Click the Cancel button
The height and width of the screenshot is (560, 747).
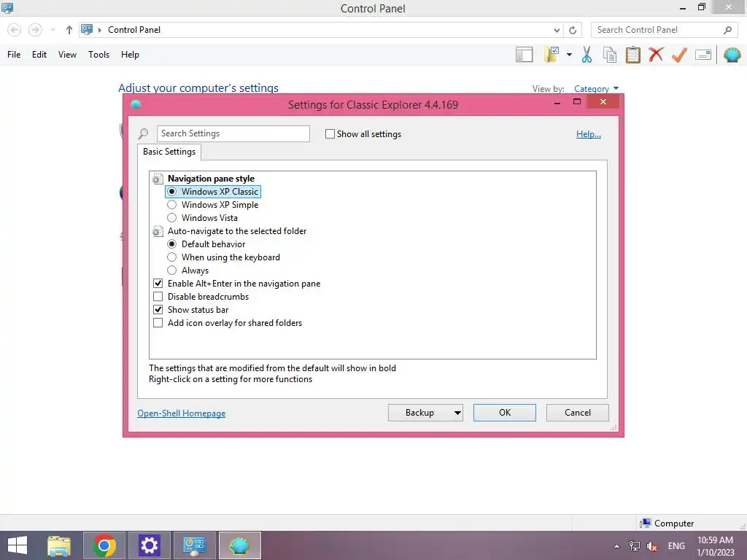click(x=578, y=413)
